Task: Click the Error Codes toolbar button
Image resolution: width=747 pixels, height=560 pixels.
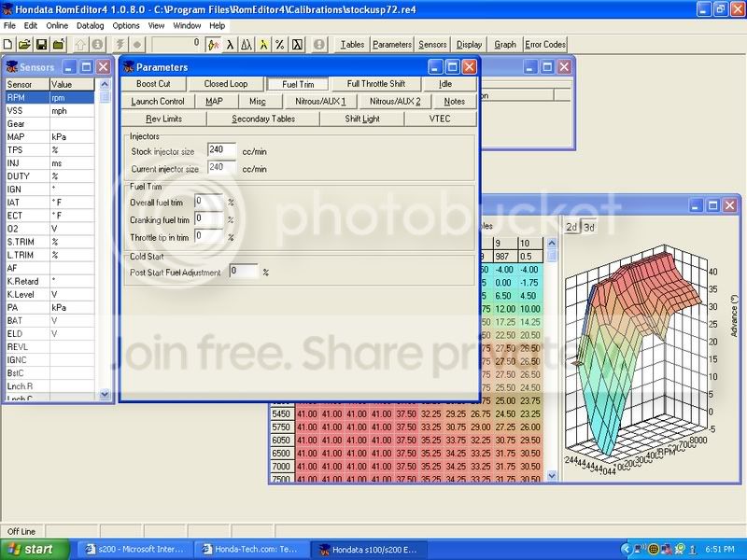Action: click(x=545, y=44)
